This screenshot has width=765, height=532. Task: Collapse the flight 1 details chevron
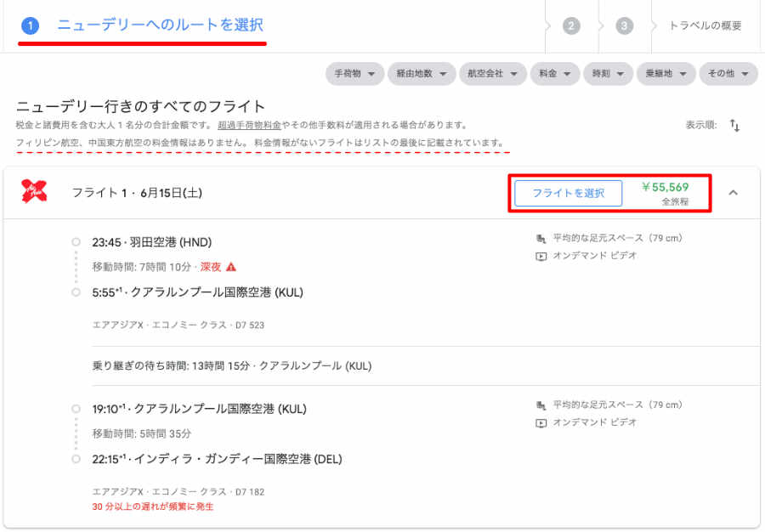(x=733, y=193)
